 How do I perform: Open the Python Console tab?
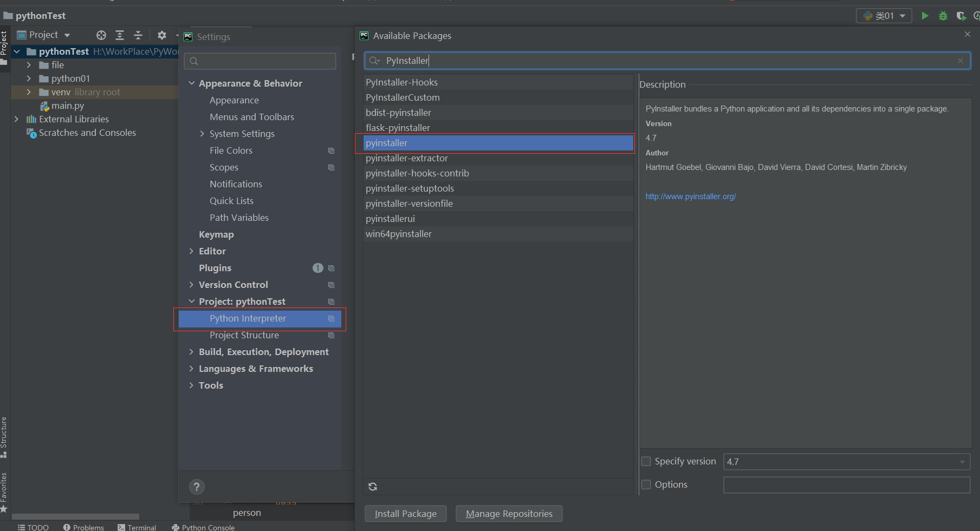(x=203, y=527)
